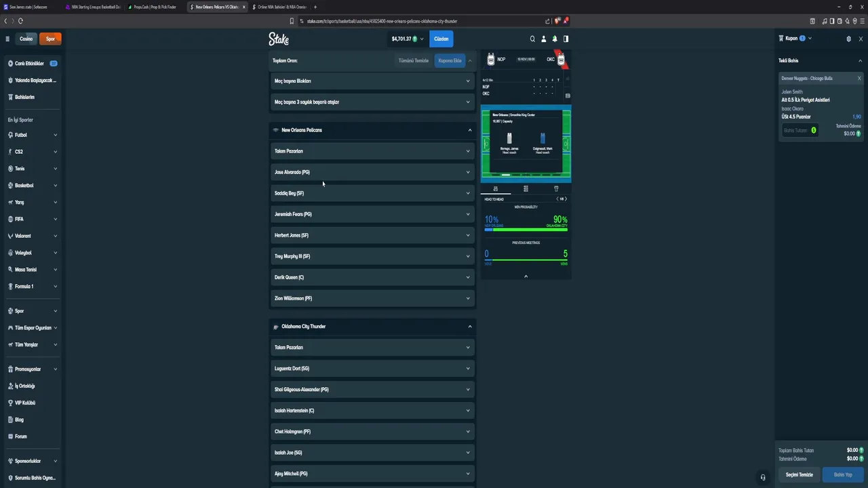The width and height of the screenshot is (868, 488).
Task: Click the Blog icon in sidebar
Action: pos(10,420)
